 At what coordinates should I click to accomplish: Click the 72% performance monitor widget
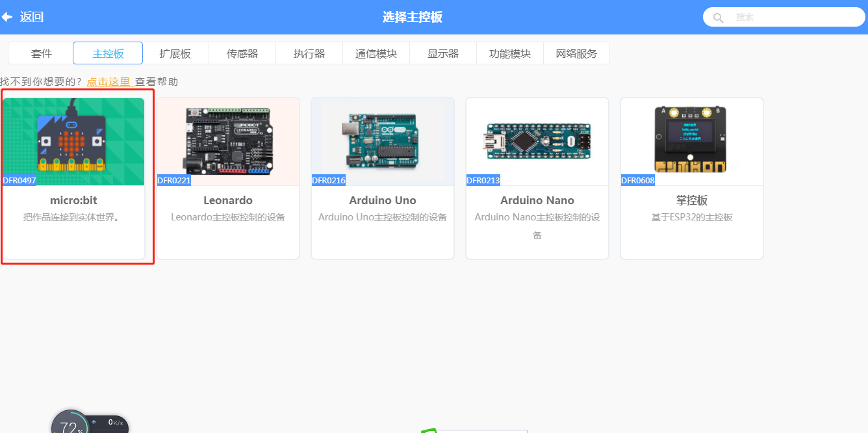point(69,423)
